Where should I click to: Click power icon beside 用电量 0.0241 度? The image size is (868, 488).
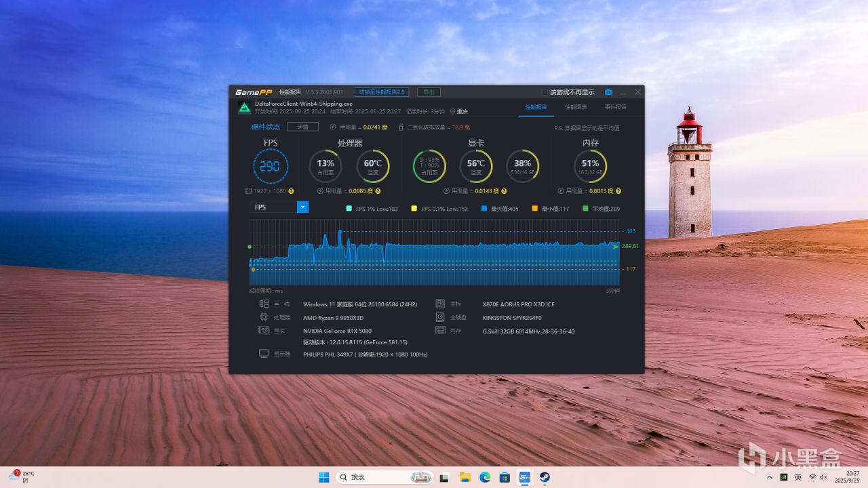click(x=333, y=127)
